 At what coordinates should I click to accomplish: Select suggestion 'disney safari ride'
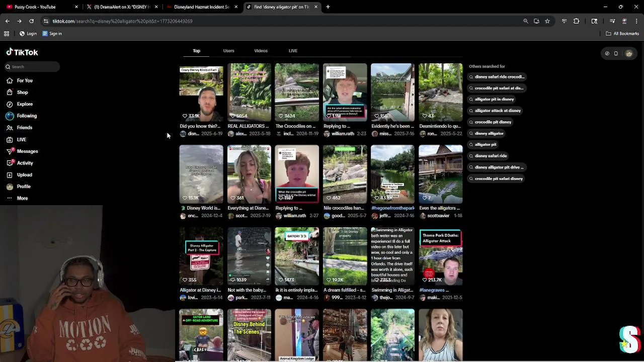tap(488, 156)
